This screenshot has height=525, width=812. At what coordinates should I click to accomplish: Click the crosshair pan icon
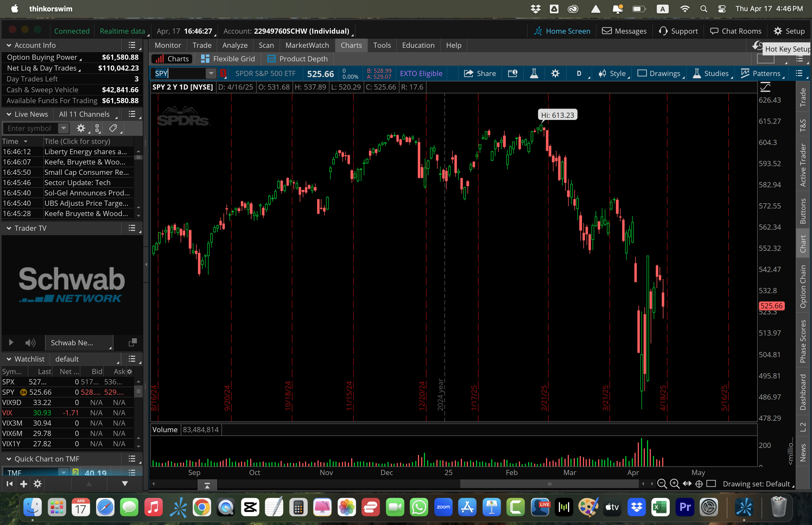699,484
